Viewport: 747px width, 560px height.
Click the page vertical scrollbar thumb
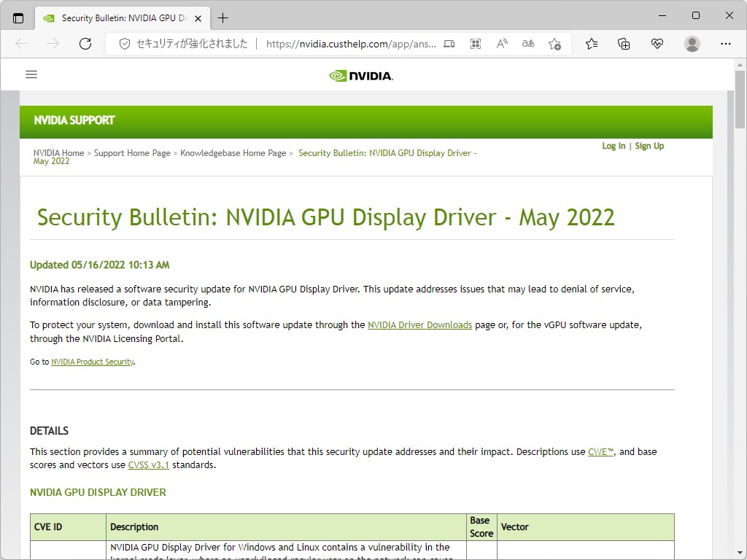[740, 99]
